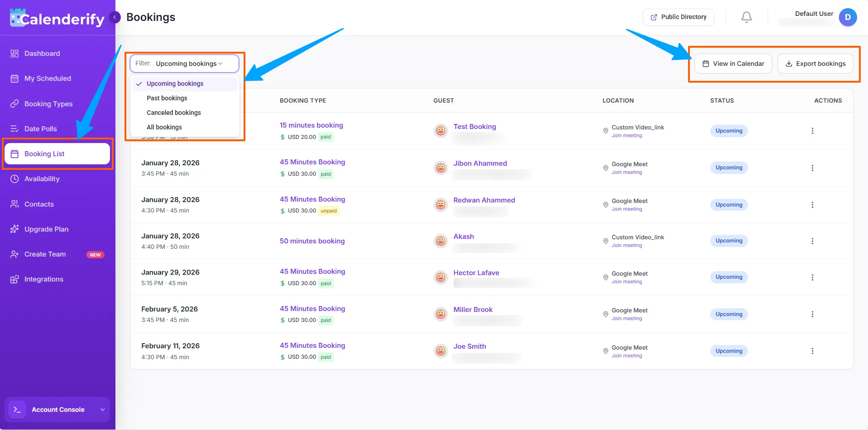This screenshot has height=430, width=868.
Task: Open three-dot actions for Joe Smith booking
Action: [812, 351]
